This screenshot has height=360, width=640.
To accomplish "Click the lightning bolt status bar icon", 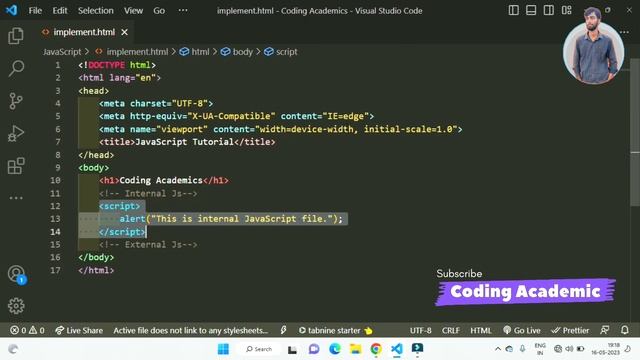I will coord(283,330).
